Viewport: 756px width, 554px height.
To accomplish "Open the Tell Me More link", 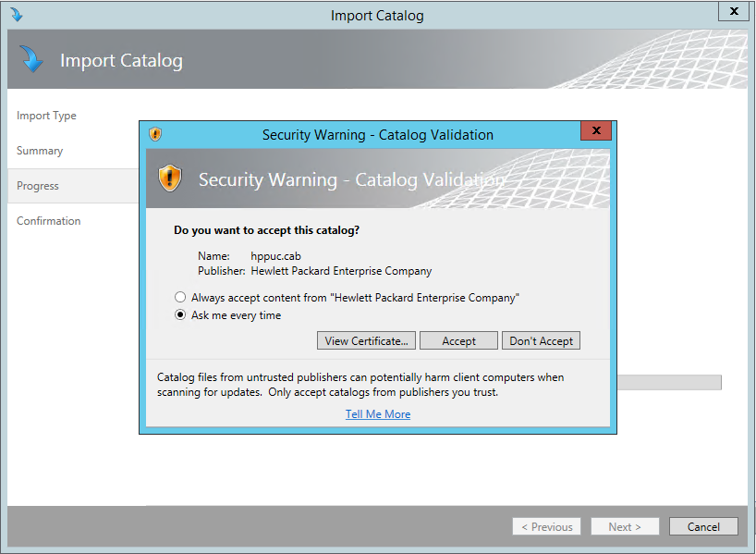I will tap(377, 413).
